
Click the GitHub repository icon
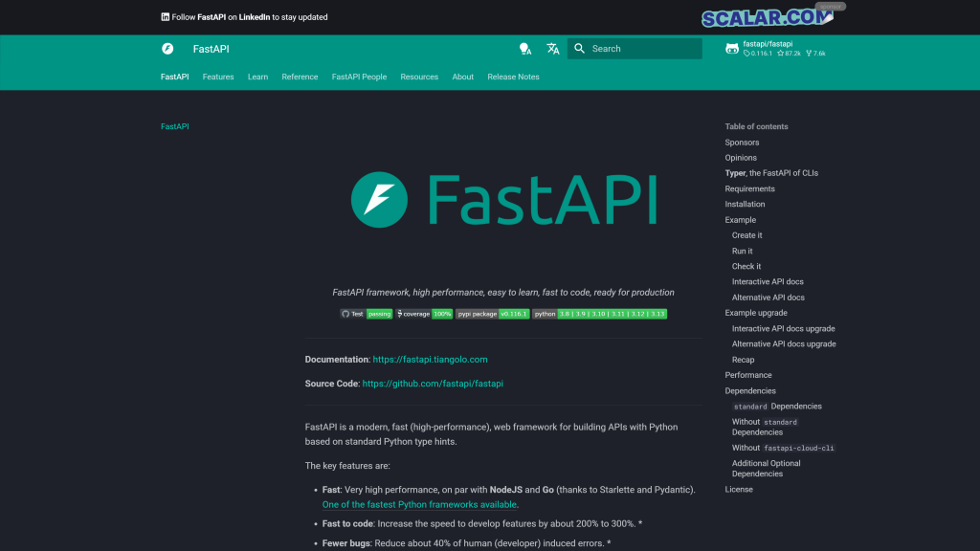click(x=732, y=49)
